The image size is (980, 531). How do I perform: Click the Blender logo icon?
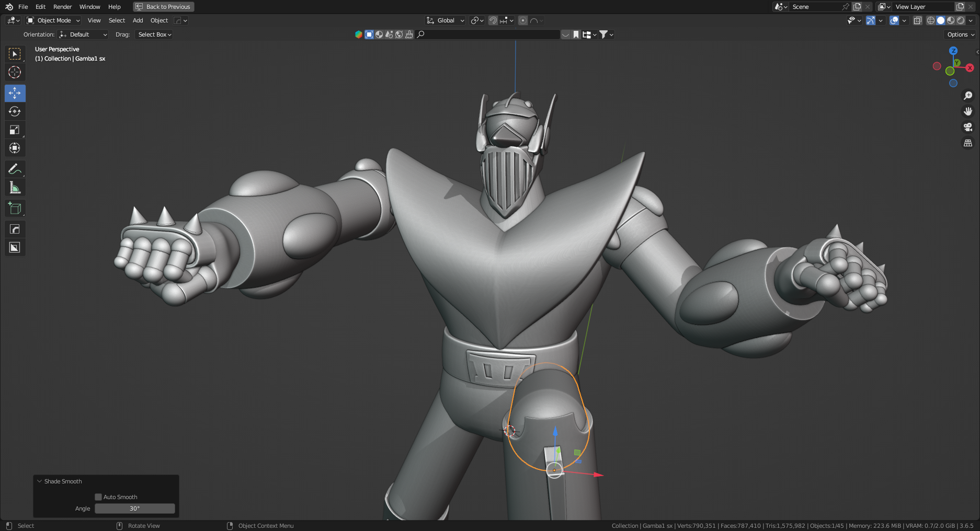[x=9, y=7]
